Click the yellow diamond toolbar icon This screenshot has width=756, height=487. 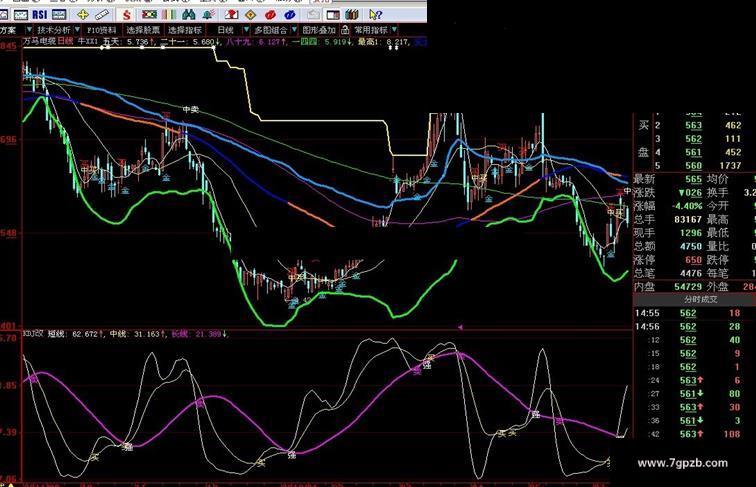point(251,15)
